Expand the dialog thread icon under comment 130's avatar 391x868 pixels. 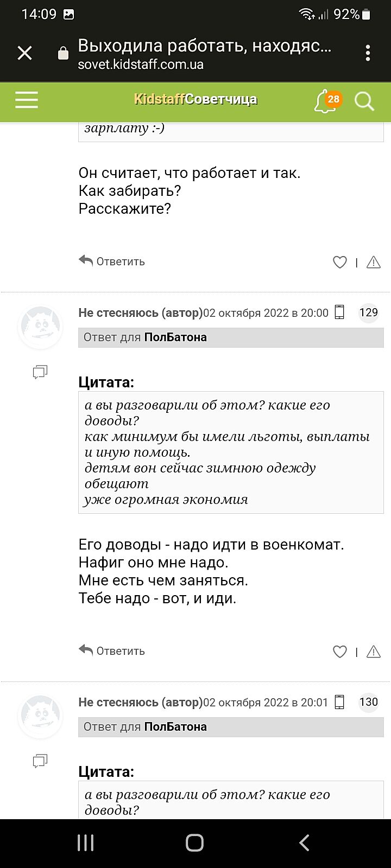click(40, 761)
